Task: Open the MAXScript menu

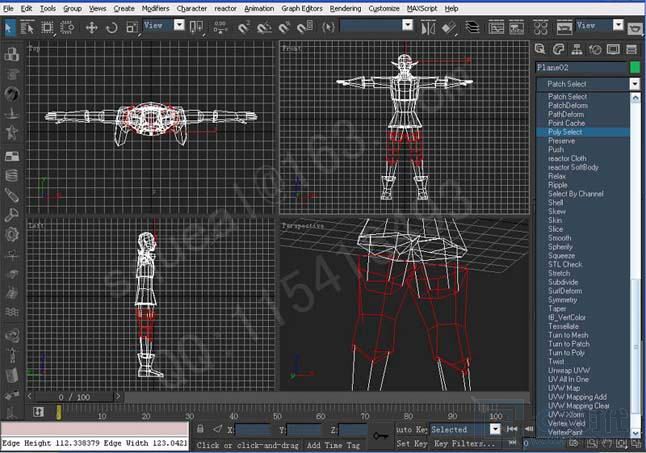Action: tap(422, 8)
